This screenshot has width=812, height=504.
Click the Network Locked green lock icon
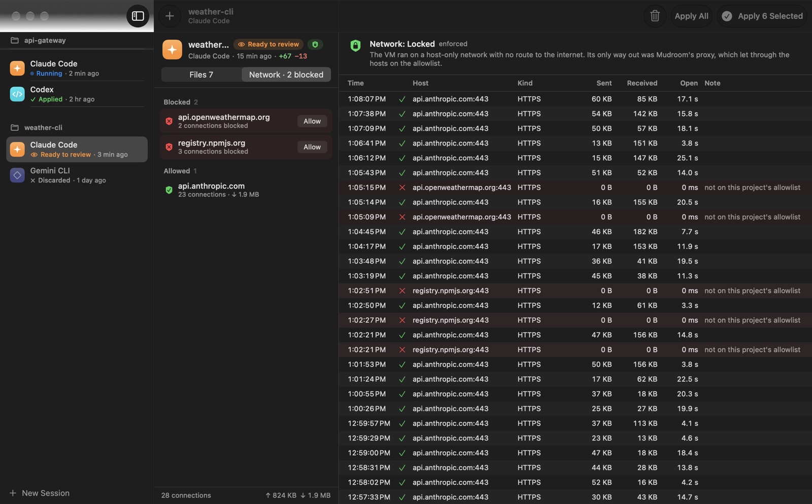tap(355, 46)
